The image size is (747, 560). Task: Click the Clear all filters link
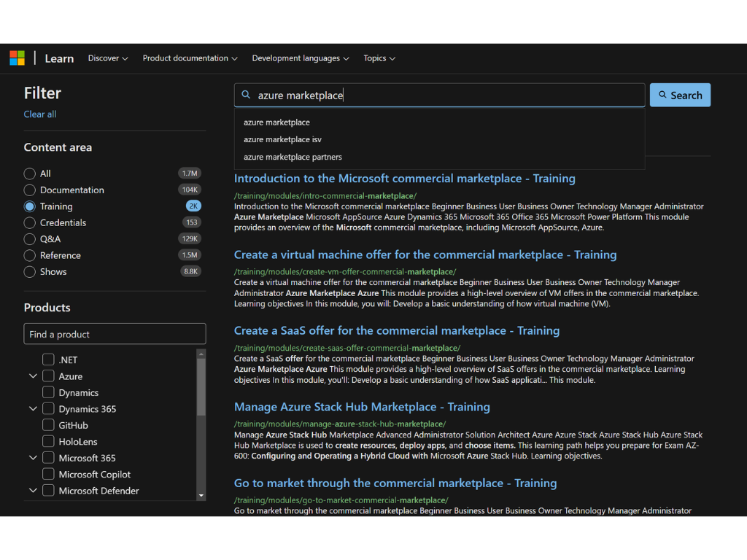(40, 114)
